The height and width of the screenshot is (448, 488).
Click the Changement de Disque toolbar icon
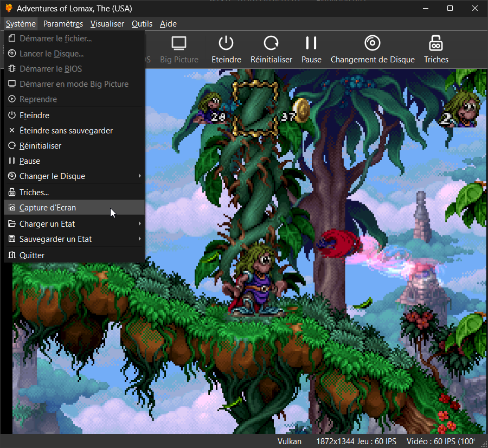pyautogui.click(x=372, y=43)
